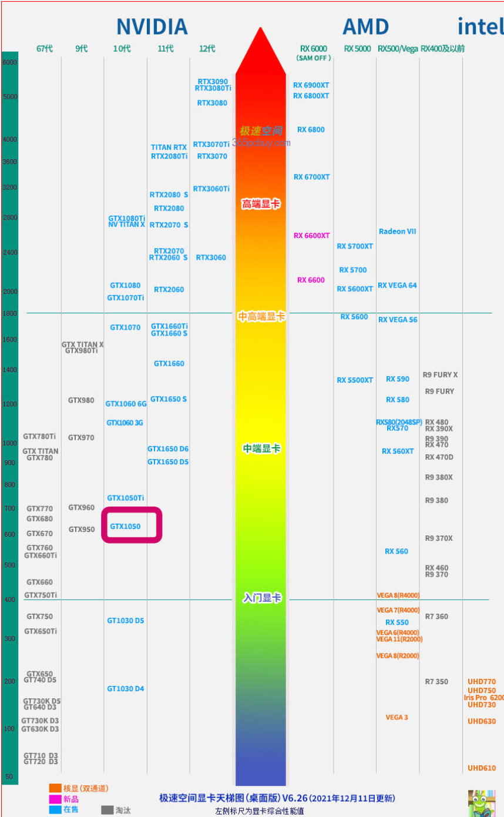Click the GTX780Ti label
This screenshot has height=817, width=504.
pos(39,436)
